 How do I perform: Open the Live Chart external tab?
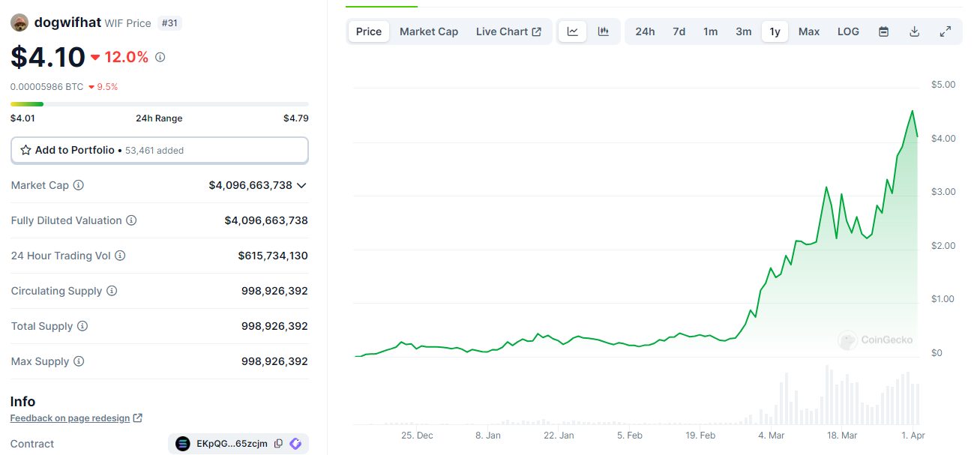(x=508, y=31)
